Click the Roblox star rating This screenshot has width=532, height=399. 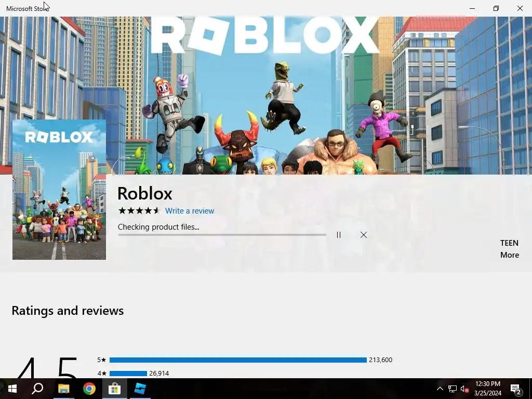coord(139,211)
